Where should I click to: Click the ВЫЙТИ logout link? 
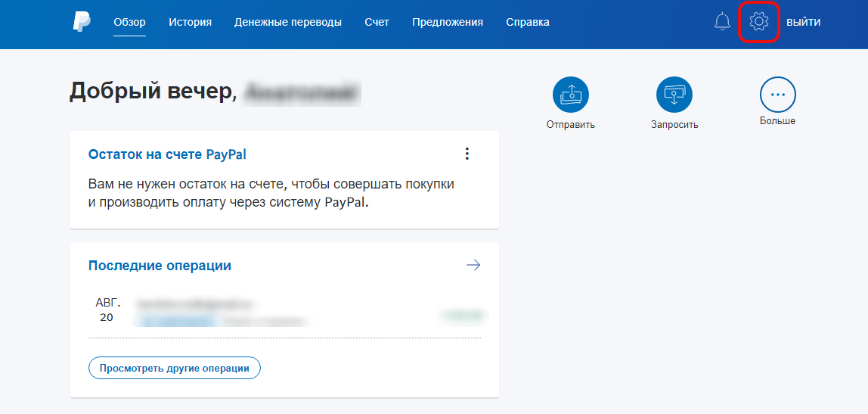tap(804, 22)
